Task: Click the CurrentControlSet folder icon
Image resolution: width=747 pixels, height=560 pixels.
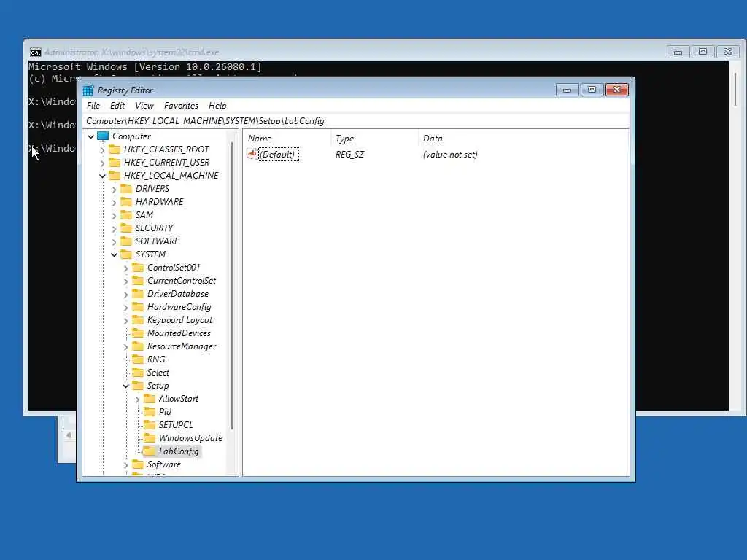Action: pyautogui.click(x=138, y=281)
